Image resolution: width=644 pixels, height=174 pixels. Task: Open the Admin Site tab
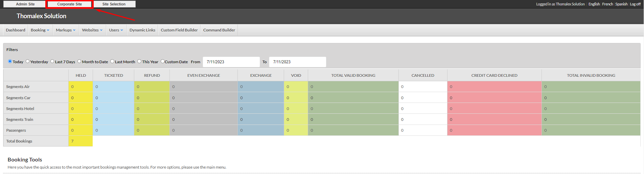click(x=25, y=4)
